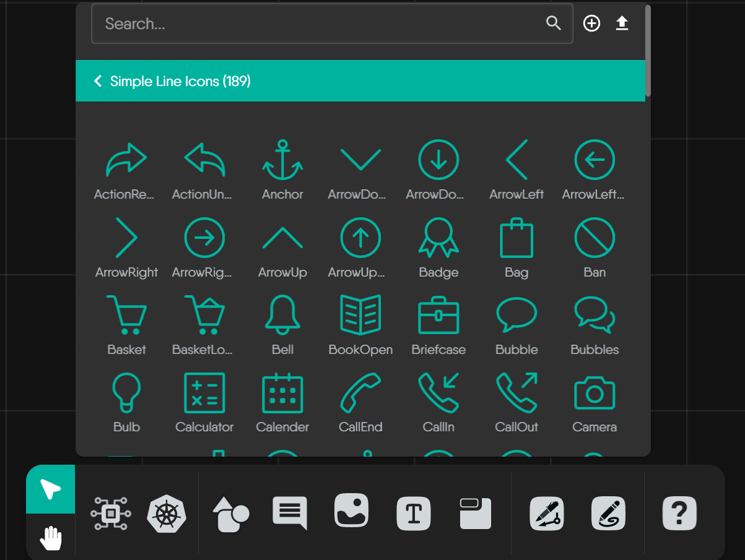Switch to the hand pan tool
Image resolution: width=745 pixels, height=560 pixels.
click(x=50, y=537)
